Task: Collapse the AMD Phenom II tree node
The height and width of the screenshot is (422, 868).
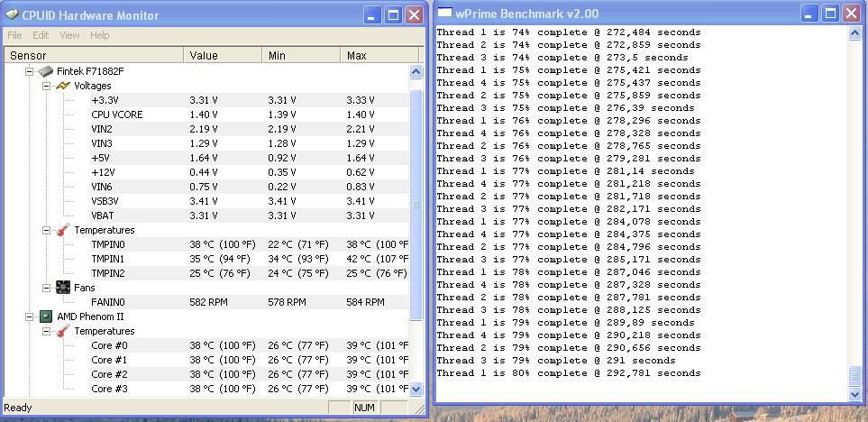Action: click(x=30, y=316)
